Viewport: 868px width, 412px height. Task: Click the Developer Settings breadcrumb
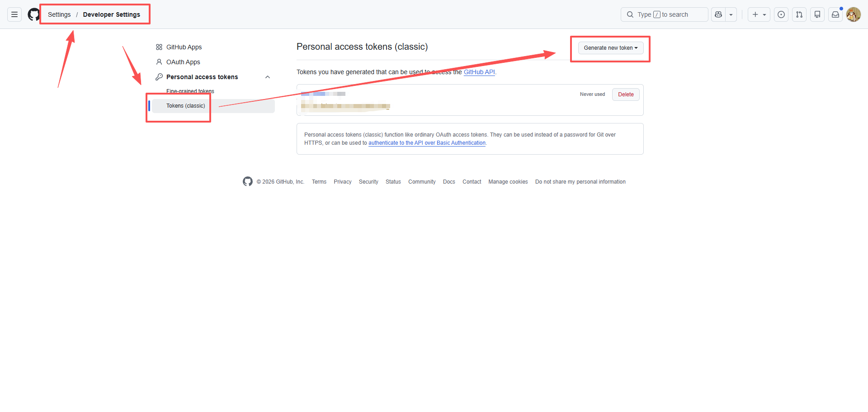112,14
